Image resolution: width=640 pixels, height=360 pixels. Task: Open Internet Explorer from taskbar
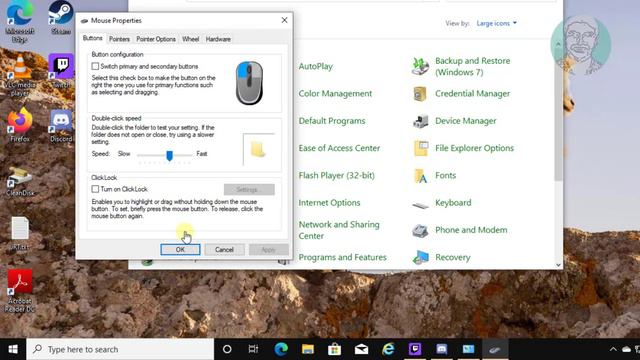pos(388,349)
